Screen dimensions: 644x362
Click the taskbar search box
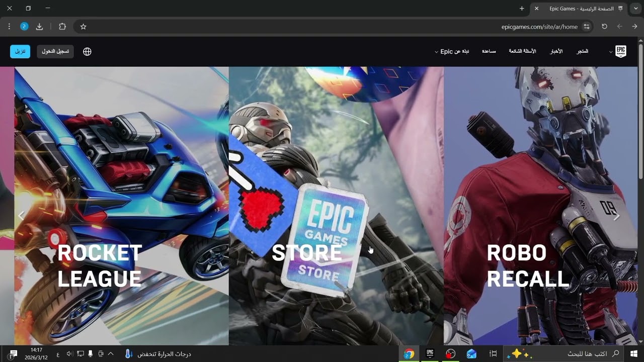pos(564,354)
